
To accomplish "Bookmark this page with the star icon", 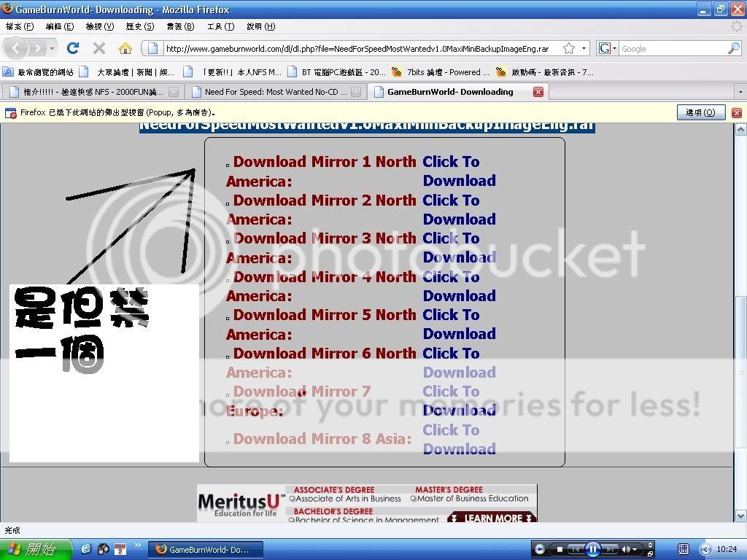I will tap(569, 49).
